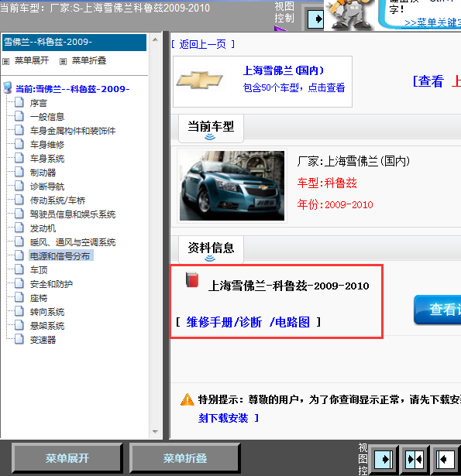Open 驾驶员信息和娱乐系统 entry
This screenshot has height=476, width=461.
point(73,214)
